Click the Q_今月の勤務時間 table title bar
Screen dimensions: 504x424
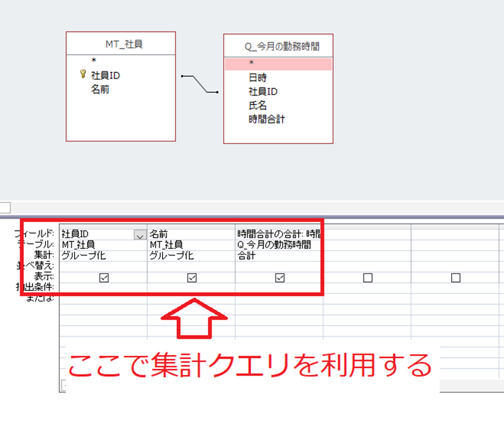click(x=278, y=45)
